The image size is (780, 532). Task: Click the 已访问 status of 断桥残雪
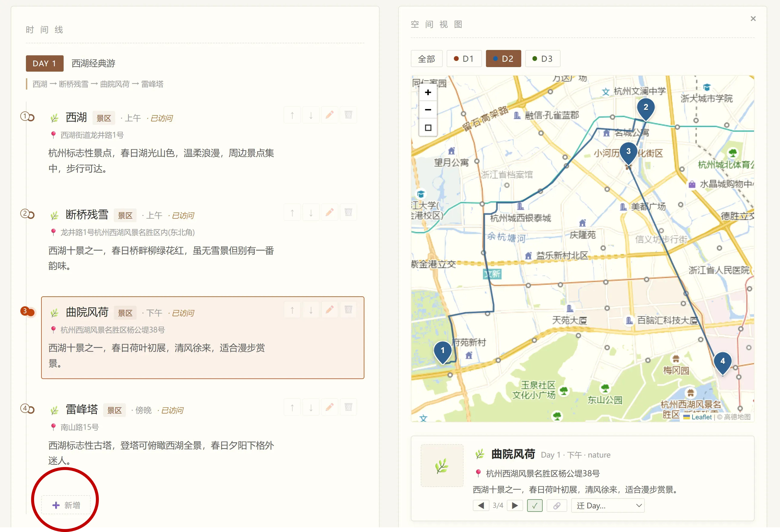tap(183, 215)
